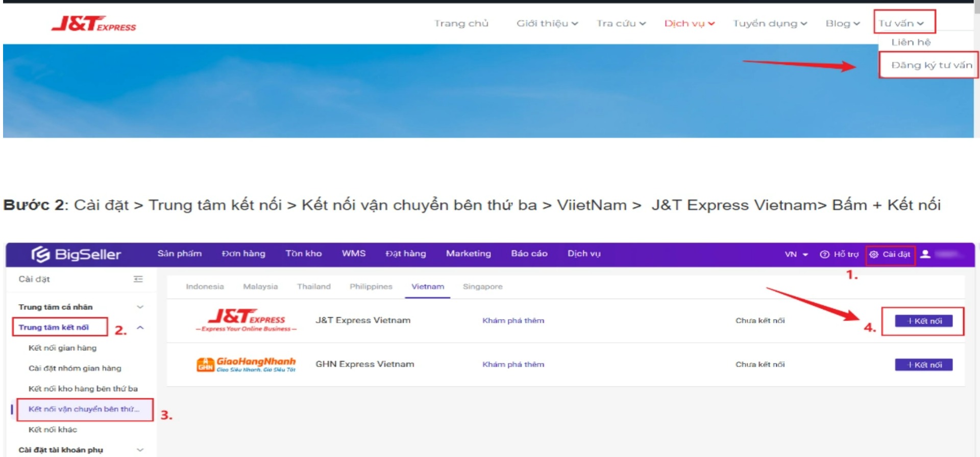Open the Tư vấn dropdown
This screenshot has width=980, height=457.
coord(901,23)
